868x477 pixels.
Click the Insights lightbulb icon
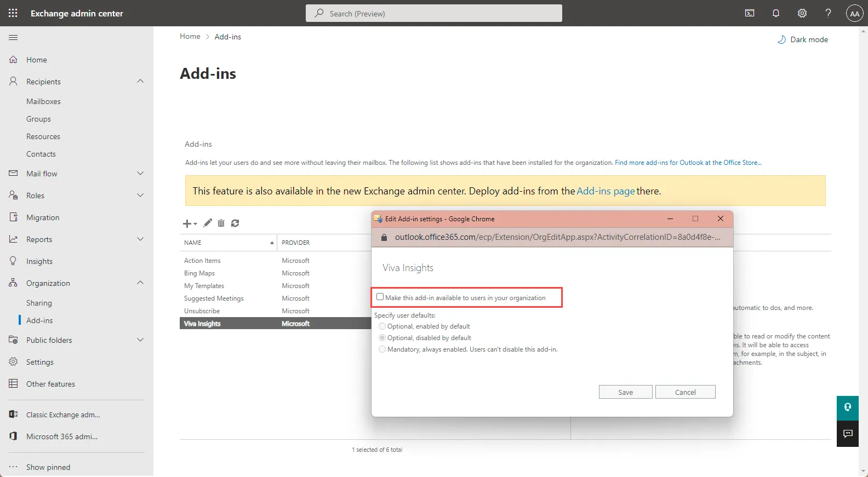pos(13,261)
